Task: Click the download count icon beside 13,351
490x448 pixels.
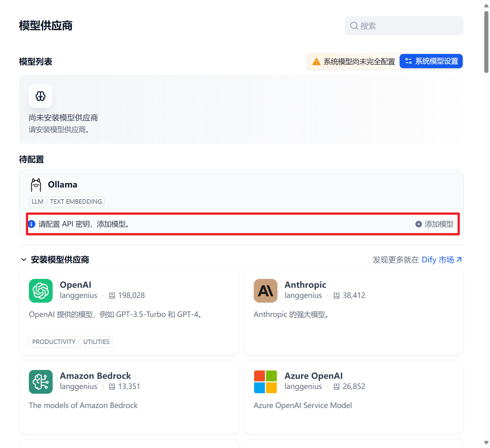Action: (x=112, y=387)
